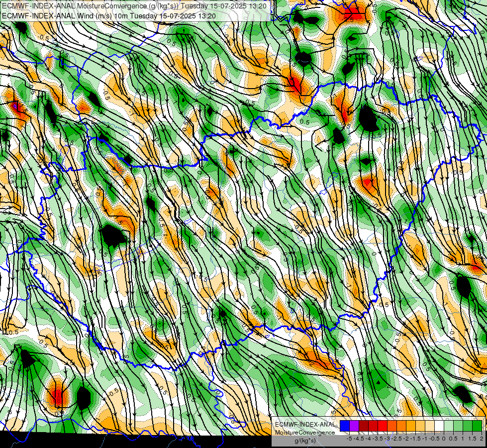Click the blue swatch in the legend
This screenshot has width=487, height=448.
click(x=345, y=426)
